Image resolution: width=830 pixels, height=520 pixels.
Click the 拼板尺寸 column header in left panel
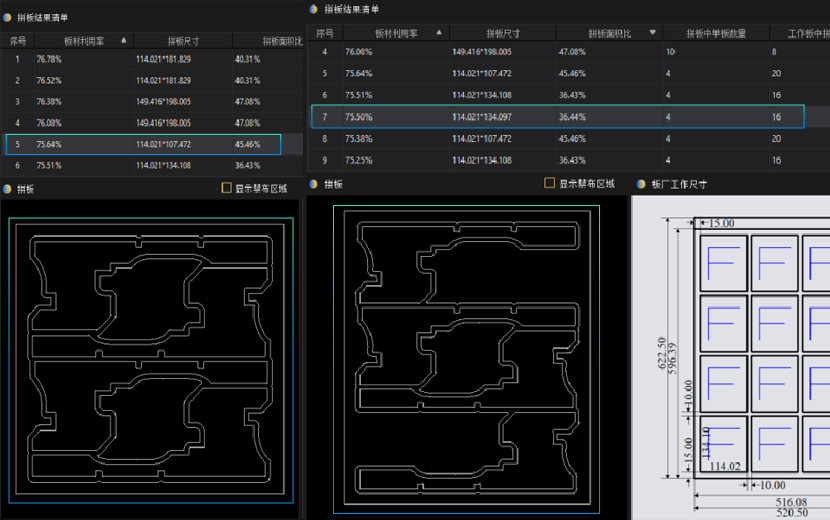[183, 41]
